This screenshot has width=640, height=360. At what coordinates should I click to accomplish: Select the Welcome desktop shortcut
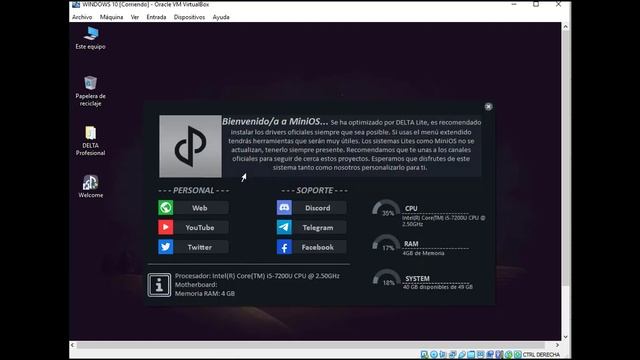point(91,187)
